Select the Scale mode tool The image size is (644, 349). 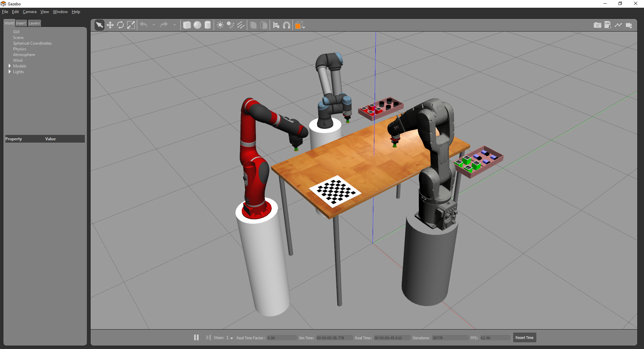click(x=131, y=25)
